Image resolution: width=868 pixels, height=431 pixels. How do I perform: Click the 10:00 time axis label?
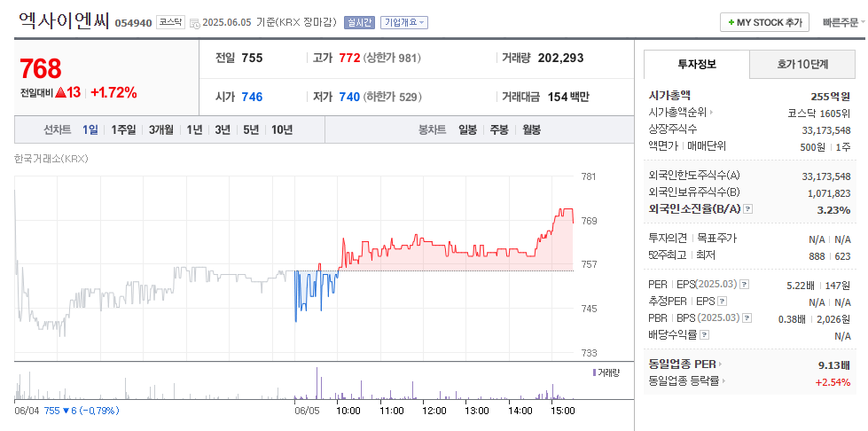348,411
